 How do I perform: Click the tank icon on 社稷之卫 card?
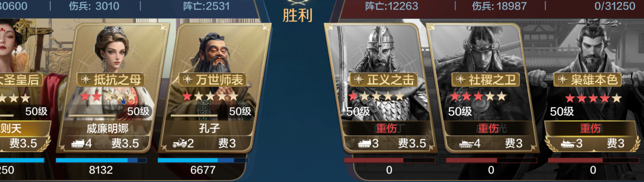tap(466, 143)
